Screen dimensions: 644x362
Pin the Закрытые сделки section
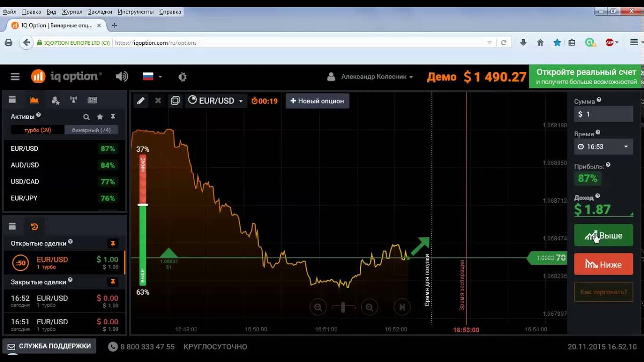[x=113, y=282]
